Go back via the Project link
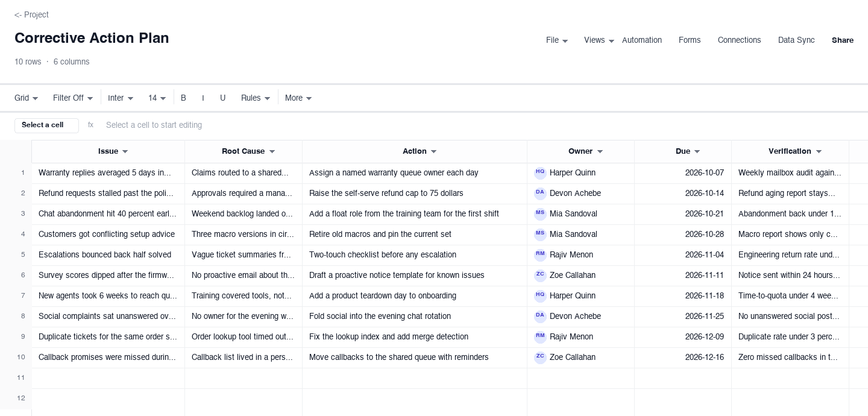The image size is (868, 416). pos(31,14)
